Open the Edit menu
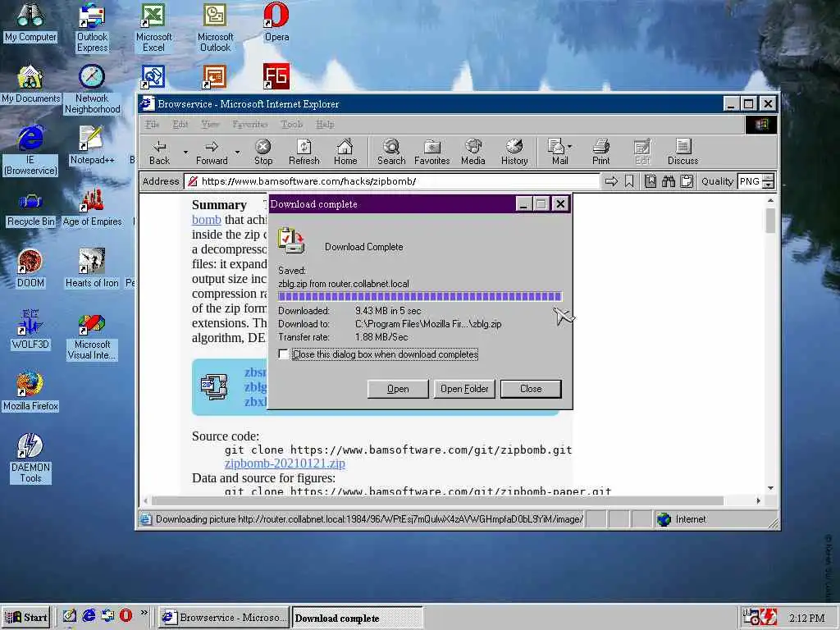This screenshot has width=840, height=630. tap(180, 125)
